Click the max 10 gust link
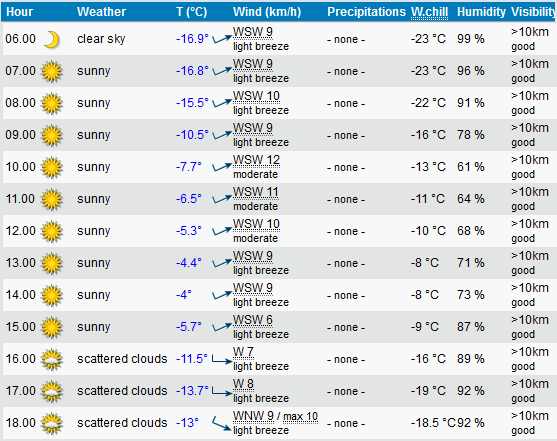The width and height of the screenshot is (557, 441). [x=301, y=416]
